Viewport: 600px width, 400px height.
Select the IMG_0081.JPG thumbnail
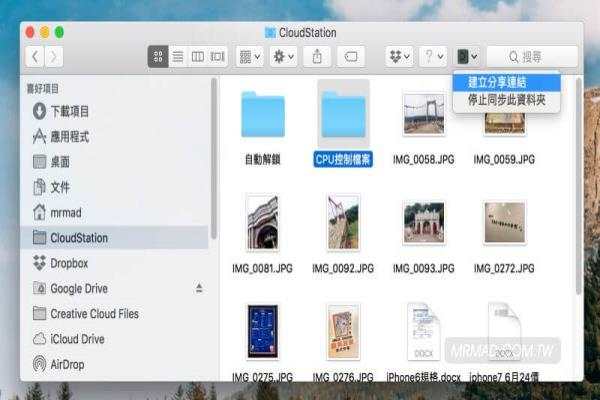(x=262, y=222)
